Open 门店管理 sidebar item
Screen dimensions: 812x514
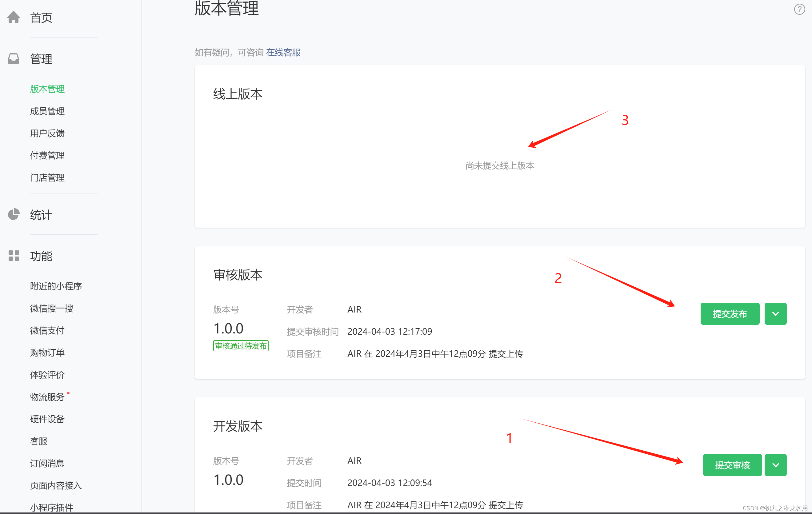point(47,177)
